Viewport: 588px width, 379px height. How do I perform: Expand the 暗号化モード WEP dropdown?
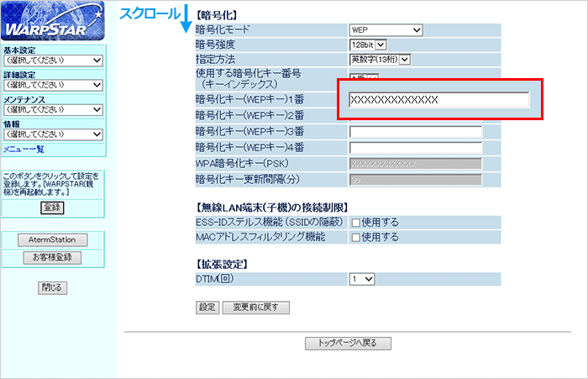[386, 31]
